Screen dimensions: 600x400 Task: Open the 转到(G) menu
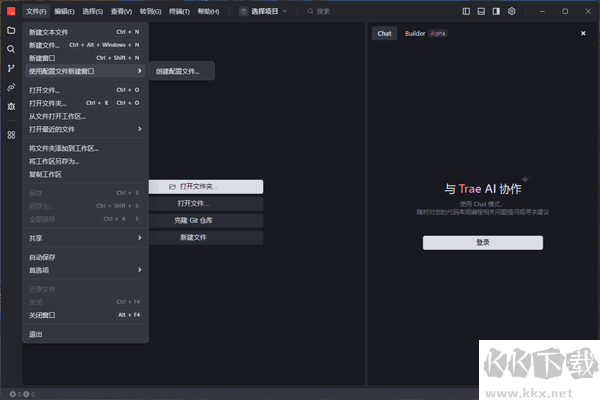pos(150,11)
